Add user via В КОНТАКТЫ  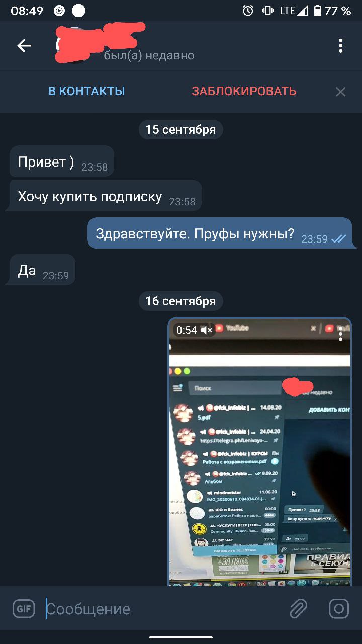(86, 91)
